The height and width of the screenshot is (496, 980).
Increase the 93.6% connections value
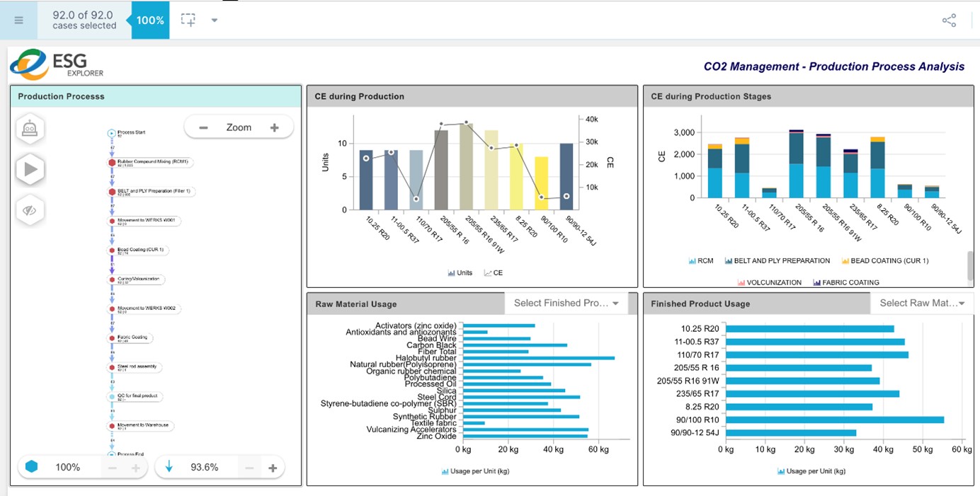coord(272,467)
